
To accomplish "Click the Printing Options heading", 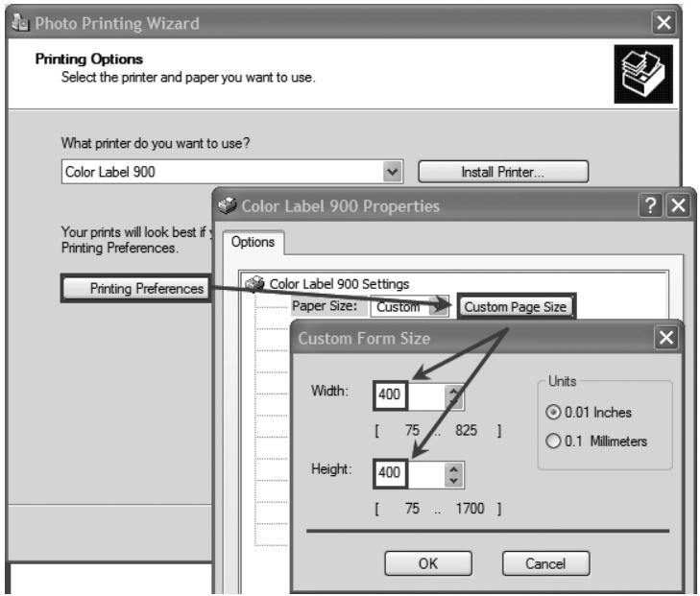I will tap(89, 59).
